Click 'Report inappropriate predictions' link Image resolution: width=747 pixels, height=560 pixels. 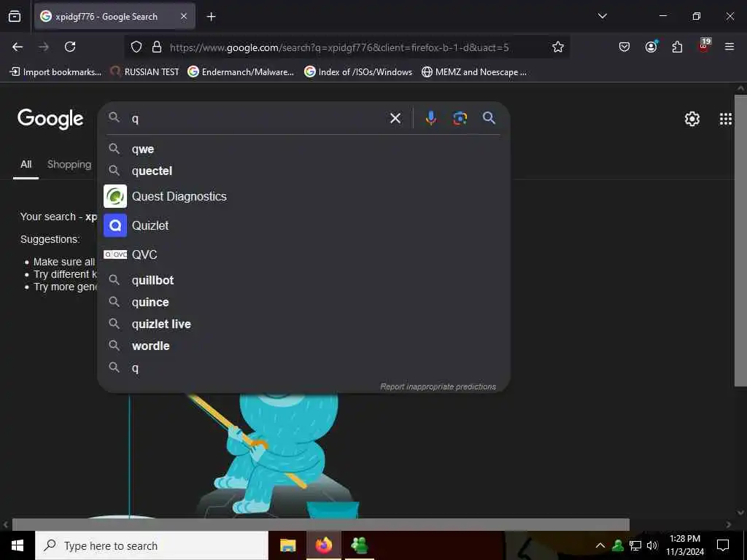438,386
